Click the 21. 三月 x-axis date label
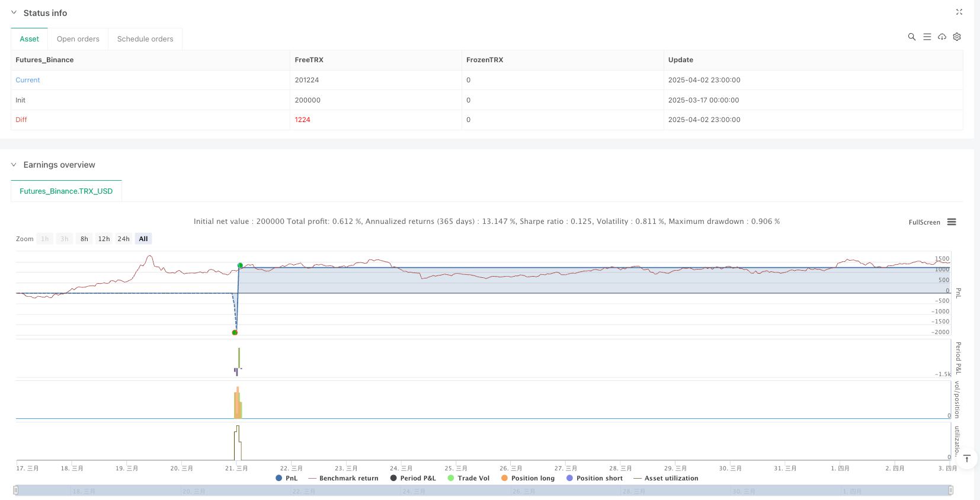The image size is (980, 500). pyautogui.click(x=236, y=468)
